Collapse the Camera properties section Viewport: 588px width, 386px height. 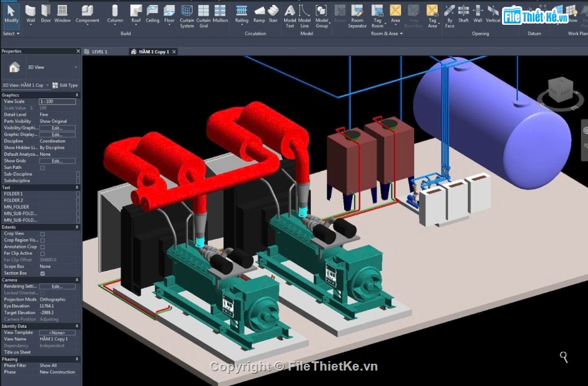point(77,280)
